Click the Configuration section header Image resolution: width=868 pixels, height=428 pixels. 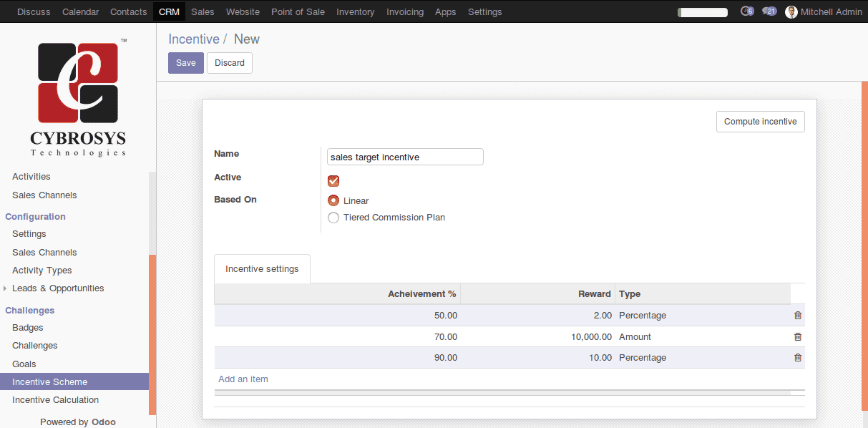click(35, 217)
